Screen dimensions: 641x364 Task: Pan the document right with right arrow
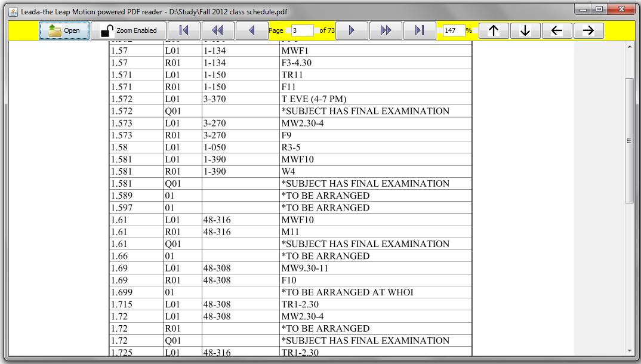(588, 30)
